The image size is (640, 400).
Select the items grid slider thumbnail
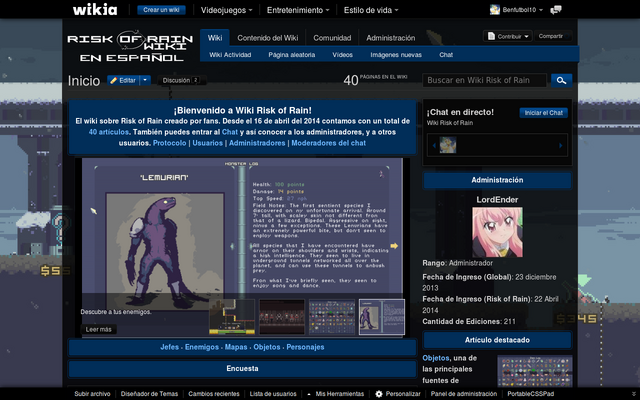[x=332, y=317]
